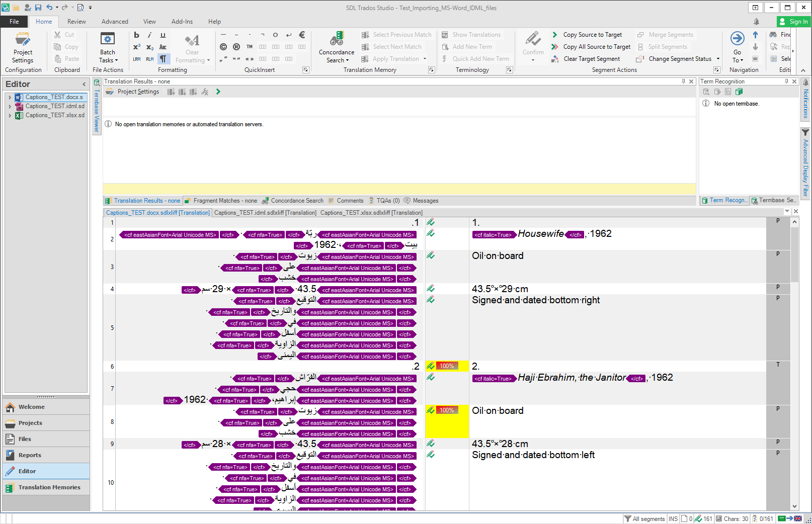Switch to Comments tab
Viewport: 812px width, 524px height.
click(345, 201)
